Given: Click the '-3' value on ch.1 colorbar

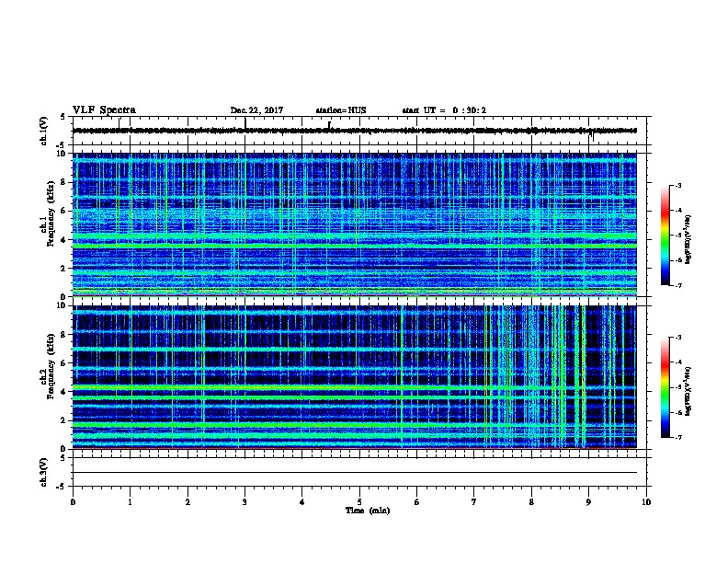Looking at the screenshot, I should (678, 185).
